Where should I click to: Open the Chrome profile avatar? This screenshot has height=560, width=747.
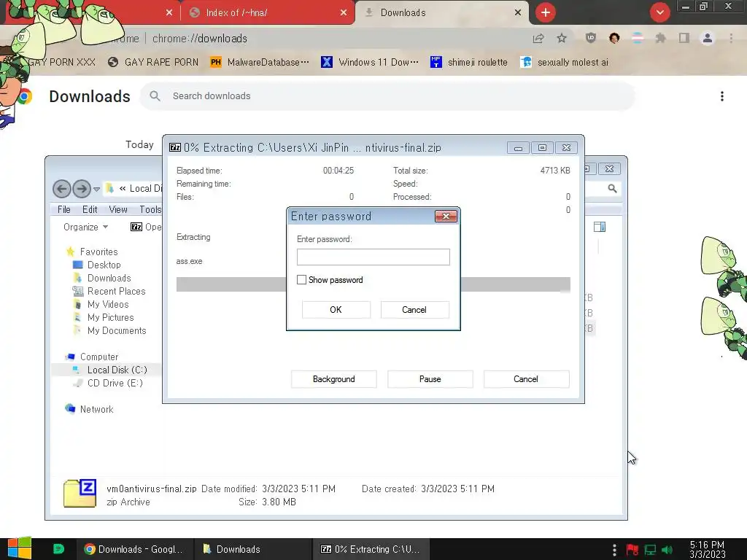tap(708, 38)
